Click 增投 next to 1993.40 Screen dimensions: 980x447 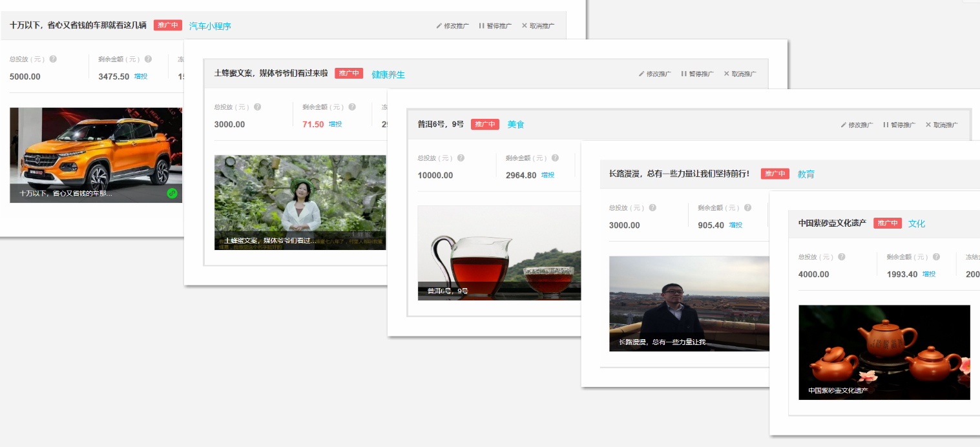929,274
